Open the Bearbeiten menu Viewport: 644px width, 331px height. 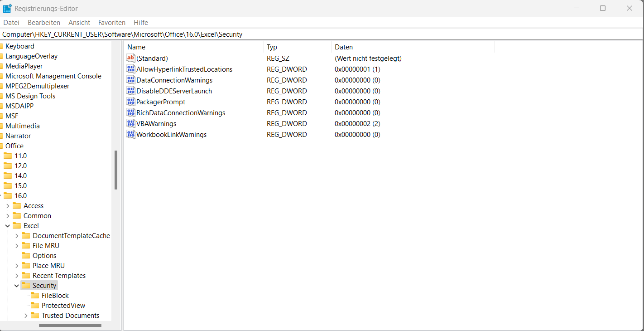click(x=43, y=22)
